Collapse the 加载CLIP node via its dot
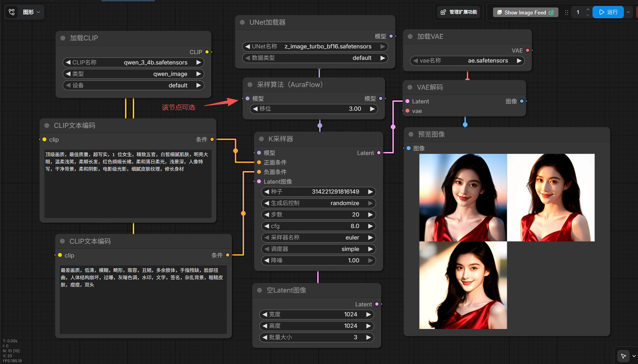Viewport: 638px width, 364px height. [x=63, y=38]
